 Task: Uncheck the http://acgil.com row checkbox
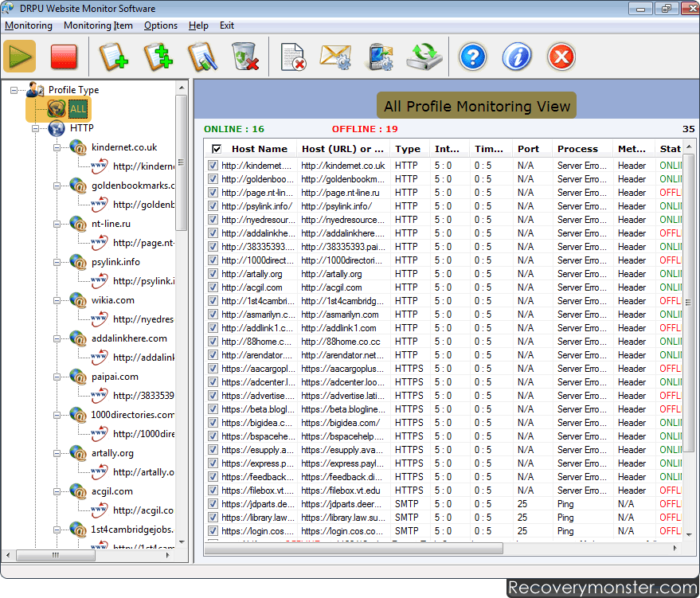click(x=213, y=287)
